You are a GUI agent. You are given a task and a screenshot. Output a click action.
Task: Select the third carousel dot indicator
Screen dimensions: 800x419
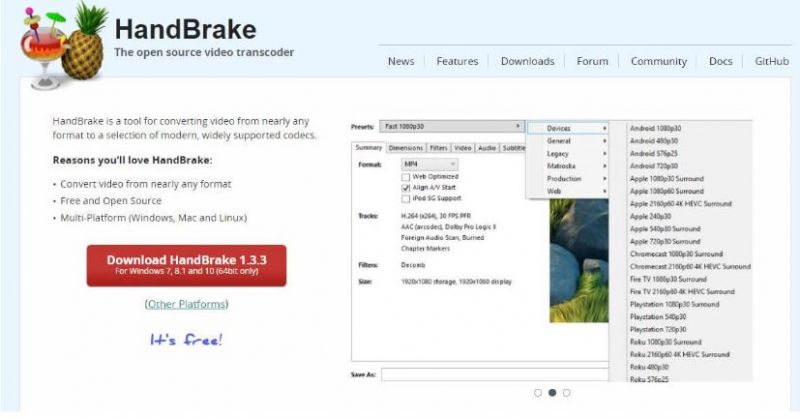click(566, 393)
